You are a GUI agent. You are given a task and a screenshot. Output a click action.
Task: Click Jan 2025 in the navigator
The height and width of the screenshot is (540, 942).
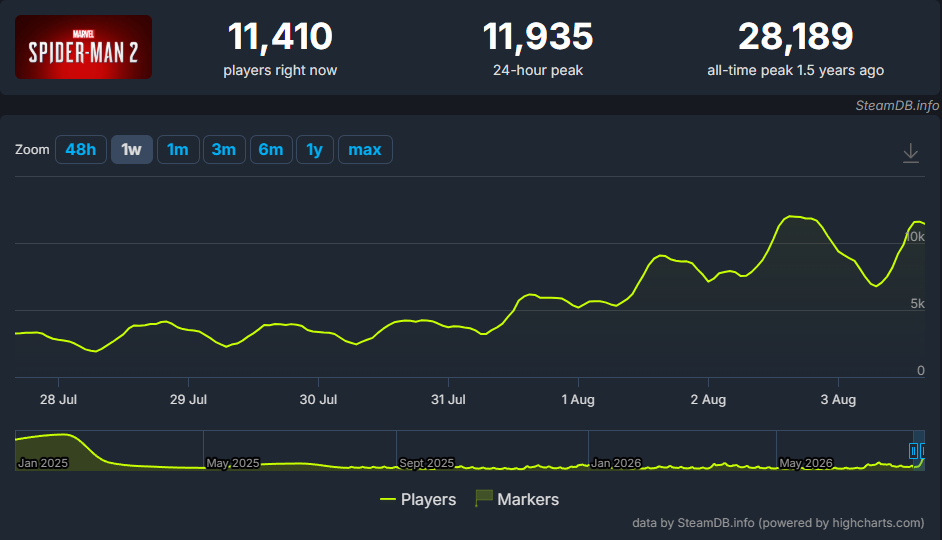(x=43, y=463)
